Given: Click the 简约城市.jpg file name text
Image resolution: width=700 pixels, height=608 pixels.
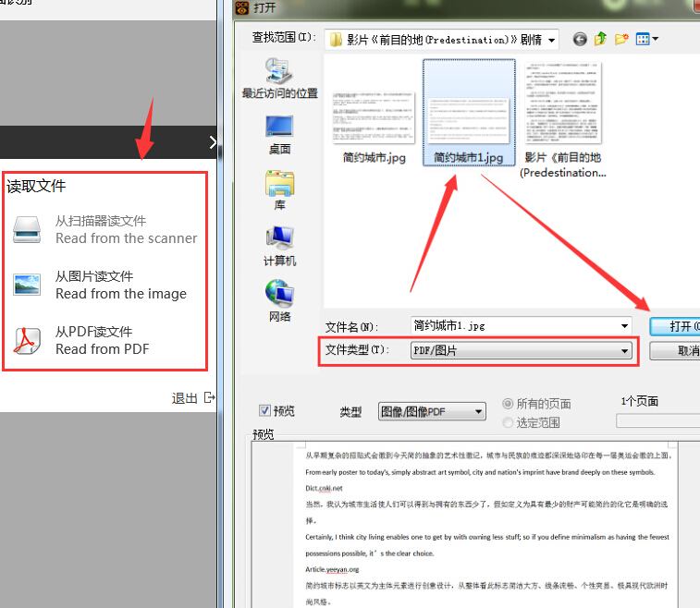Looking at the screenshot, I should (x=375, y=158).
